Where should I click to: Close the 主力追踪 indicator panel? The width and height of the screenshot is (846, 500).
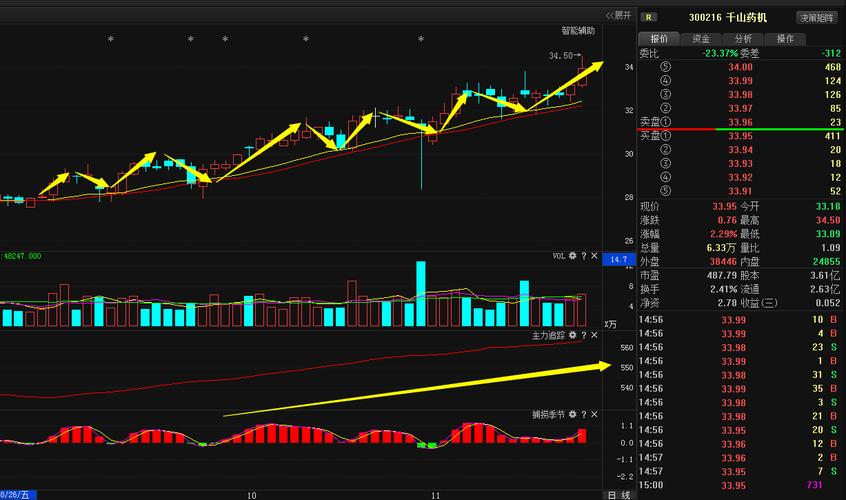tap(595, 336)
